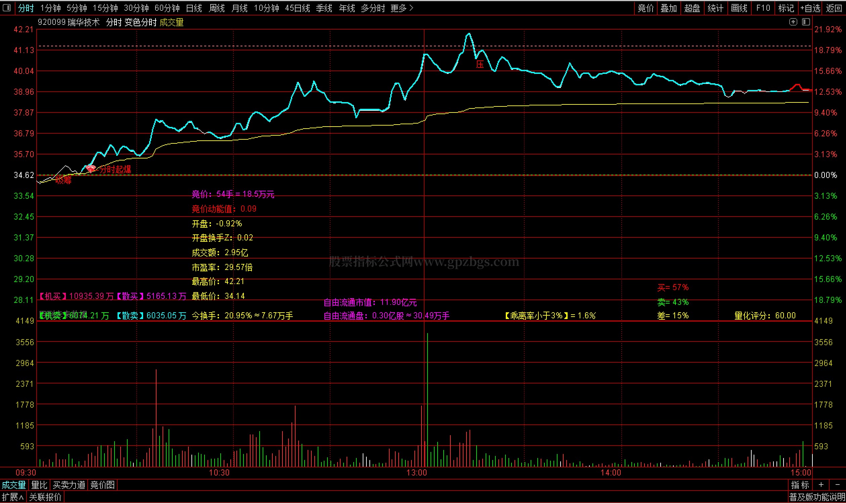The image size is (846, 504).
Task: Switch to the 15分钟 chart period
Action: [x=105, y=8]
